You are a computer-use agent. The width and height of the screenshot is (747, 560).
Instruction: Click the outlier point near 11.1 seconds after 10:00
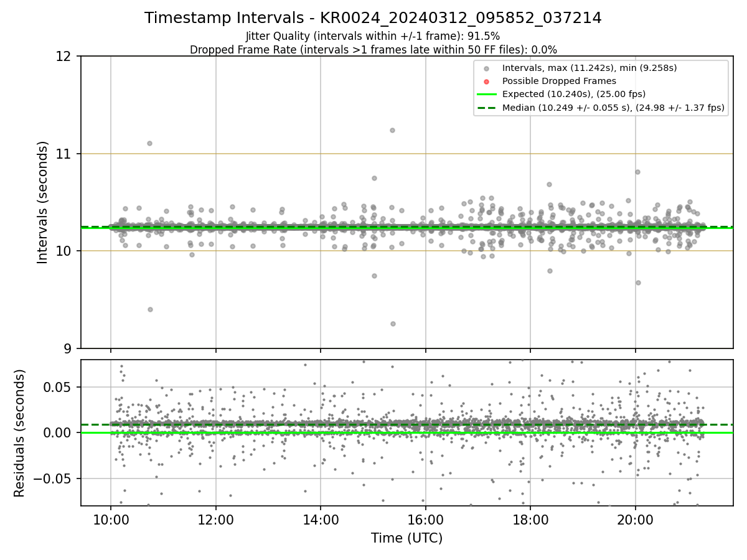click(x=149, y=143)
